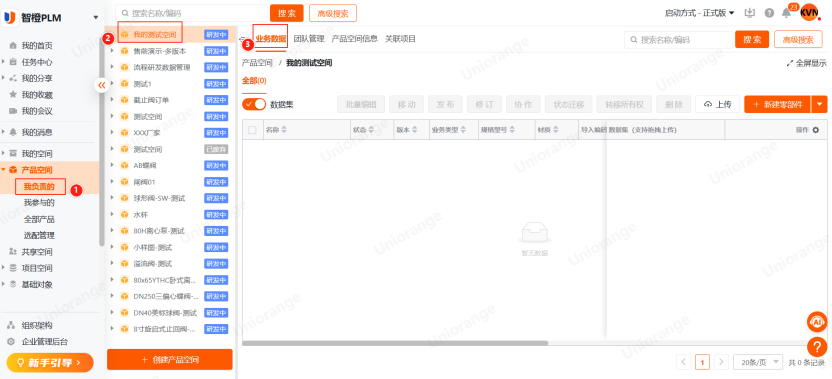Click the 已废弃 status tag
This screenshot has height=379, width=832.
[x=216, y=149]
